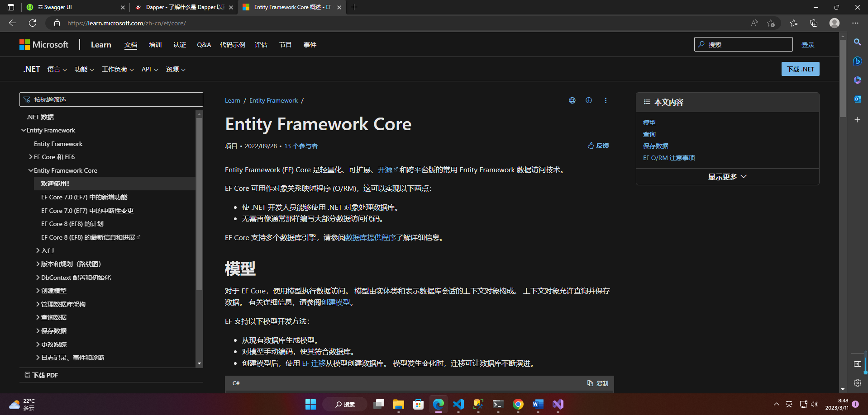This screenshot has width=868, height=415.
Task: Open the 认证 navigation item
Action: click(180, 45)
